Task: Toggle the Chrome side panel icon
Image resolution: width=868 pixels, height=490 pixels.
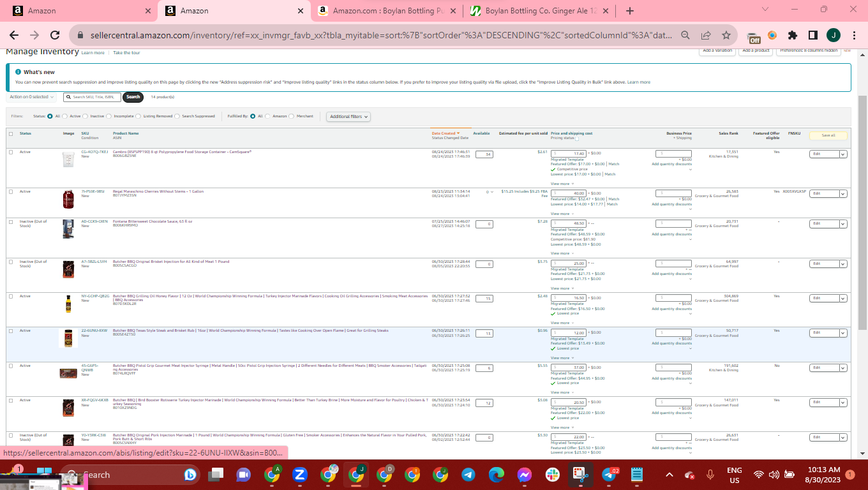Action: pos(813,35)
